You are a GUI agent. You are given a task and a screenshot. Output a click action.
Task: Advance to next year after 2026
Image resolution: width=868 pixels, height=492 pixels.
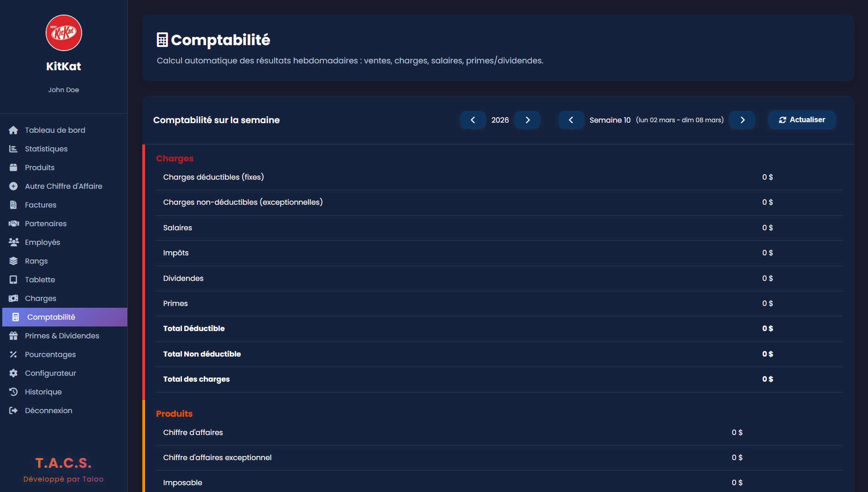point(527,120)
